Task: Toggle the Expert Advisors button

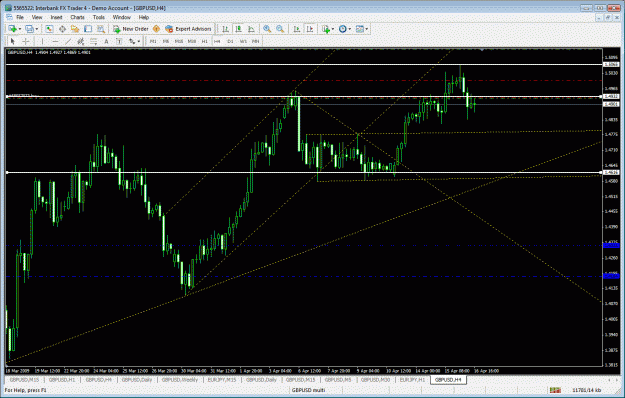Action: (x=188, y=29)
